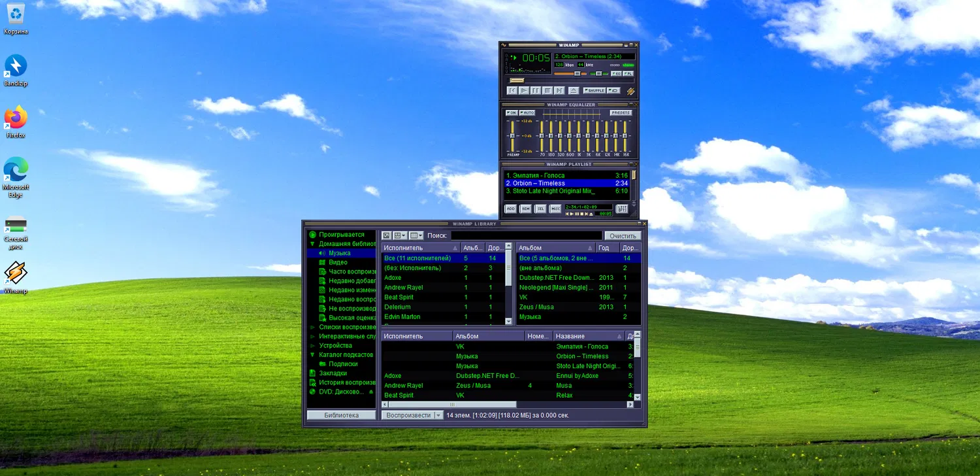Open the equalizer PRESETS menu
Screen dimensions: 980x476
[621, 113]
